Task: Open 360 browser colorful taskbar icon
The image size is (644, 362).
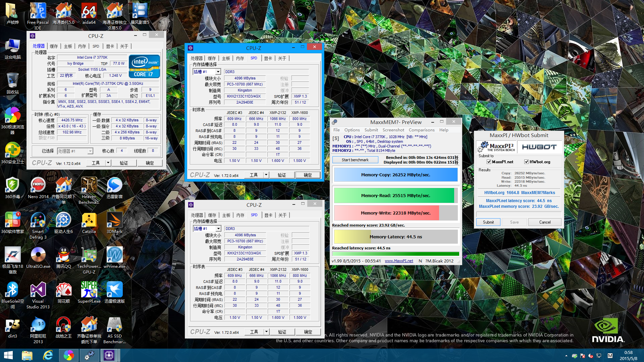Action: point(68,355)
